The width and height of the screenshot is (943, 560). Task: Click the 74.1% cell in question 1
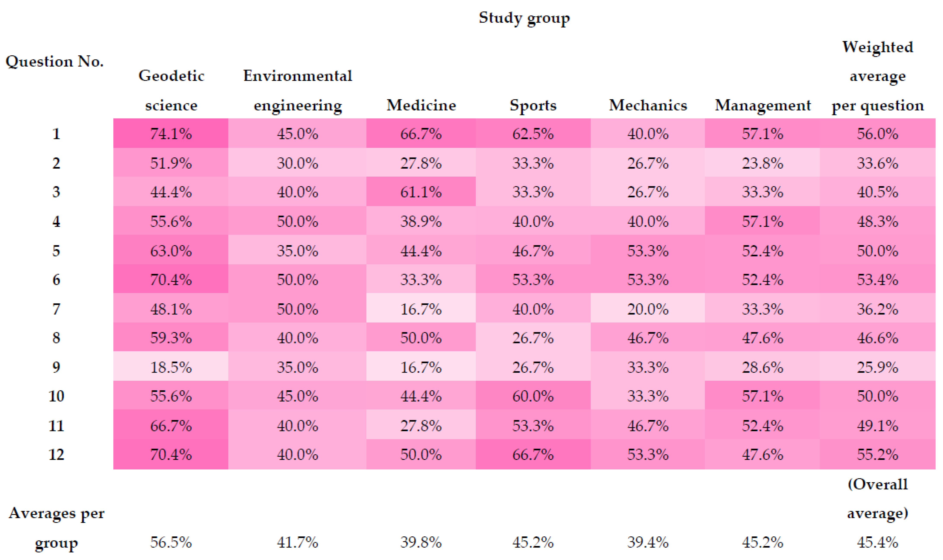[x=171, y=134]
